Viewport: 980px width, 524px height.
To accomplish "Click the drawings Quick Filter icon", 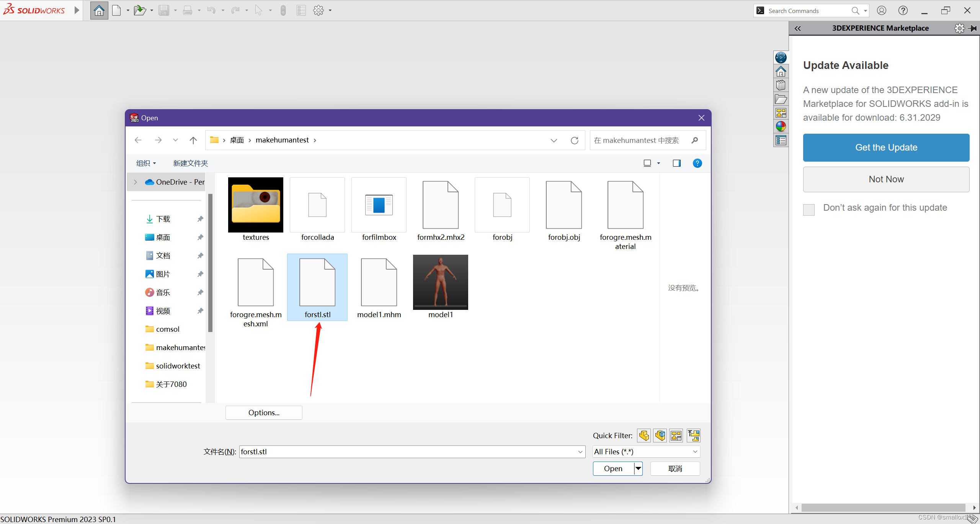I will click(676, 436).
